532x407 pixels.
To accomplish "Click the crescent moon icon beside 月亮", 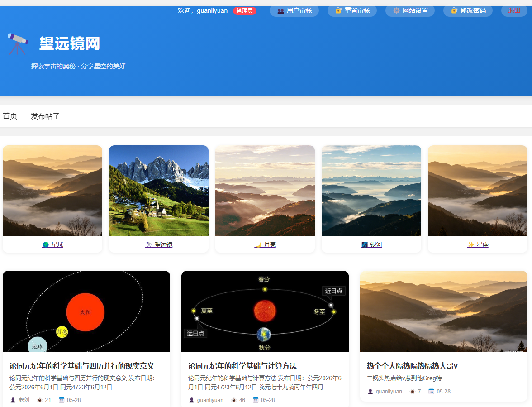I will [x=258, y=244].
